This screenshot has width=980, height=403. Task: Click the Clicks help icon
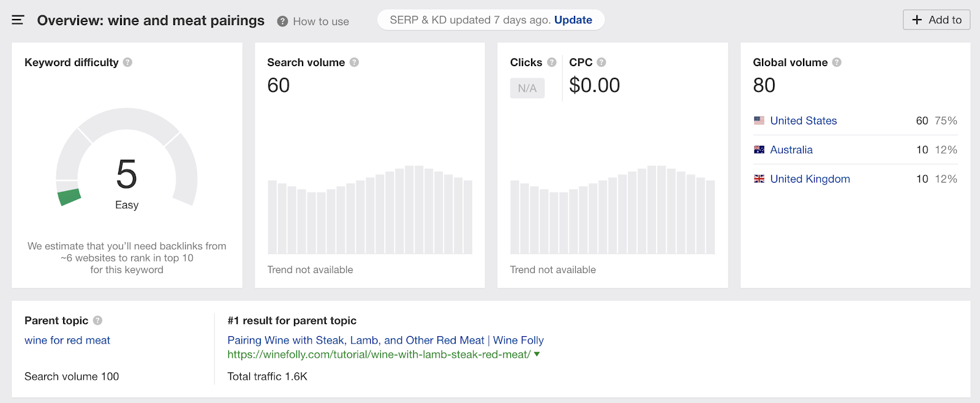click(x=551, y=62)
